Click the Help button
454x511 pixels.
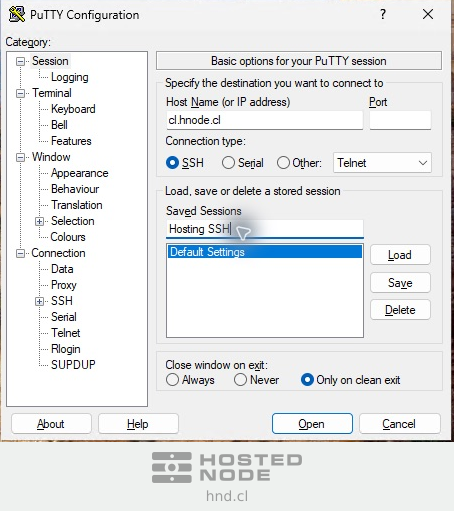(138, 424)
